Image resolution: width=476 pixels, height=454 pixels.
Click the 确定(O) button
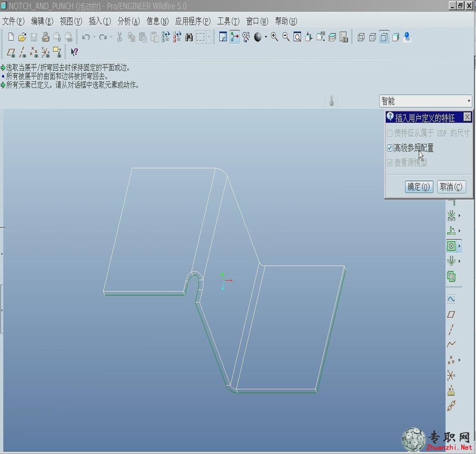coord(419,187)
